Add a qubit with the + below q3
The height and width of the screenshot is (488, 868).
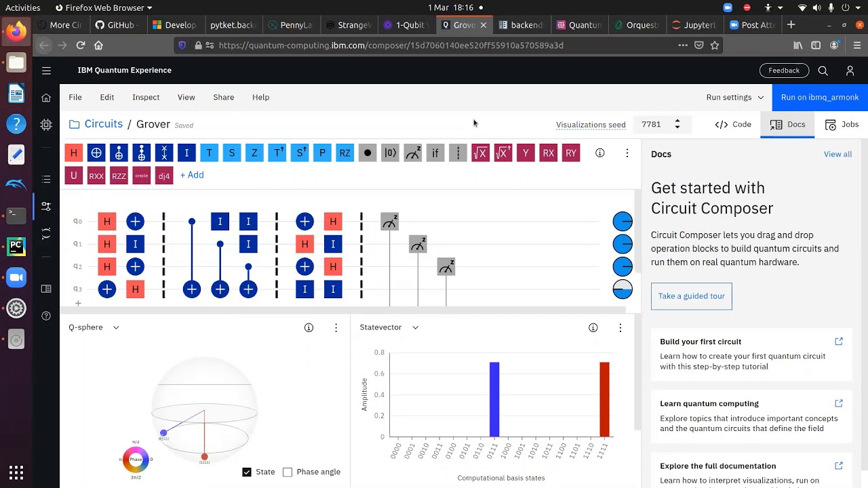click(x=78, y=304)
